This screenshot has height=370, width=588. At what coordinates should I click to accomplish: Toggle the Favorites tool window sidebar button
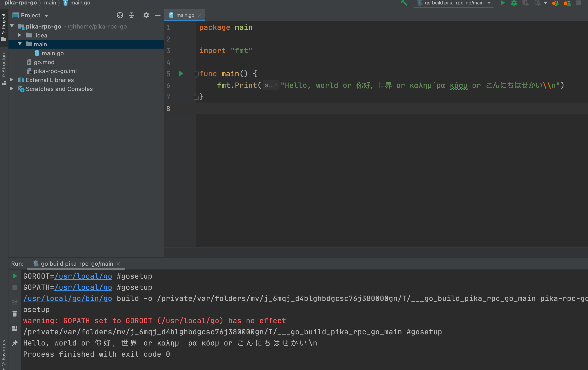coord(4,353)
